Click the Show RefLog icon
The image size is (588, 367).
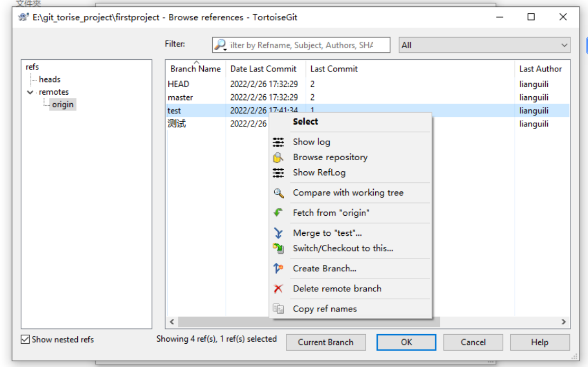coord(278,173)
